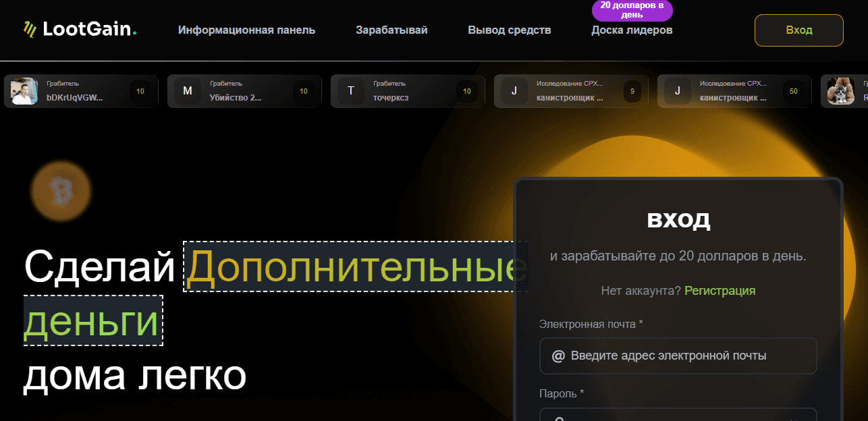
Task: Open the Вывод средств section
Action: point(509,30)
